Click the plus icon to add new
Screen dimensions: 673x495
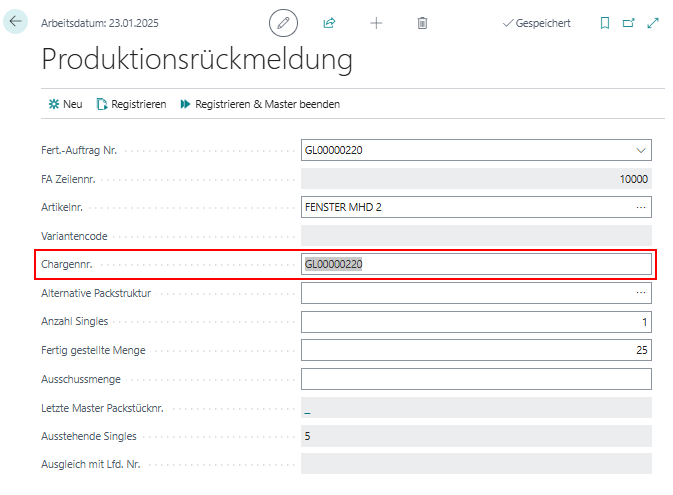click(x=376, y=22)
